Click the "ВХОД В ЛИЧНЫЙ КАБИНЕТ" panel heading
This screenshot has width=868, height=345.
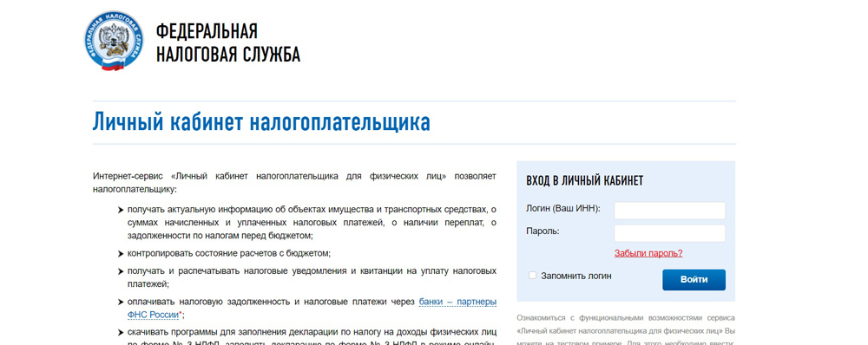pyautogui.click(x=584, y=181)
